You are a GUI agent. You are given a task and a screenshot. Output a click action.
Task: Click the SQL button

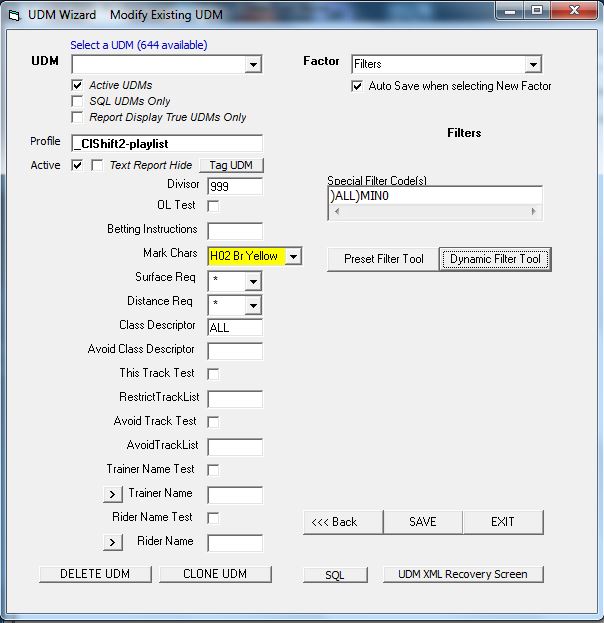(335, 575)
